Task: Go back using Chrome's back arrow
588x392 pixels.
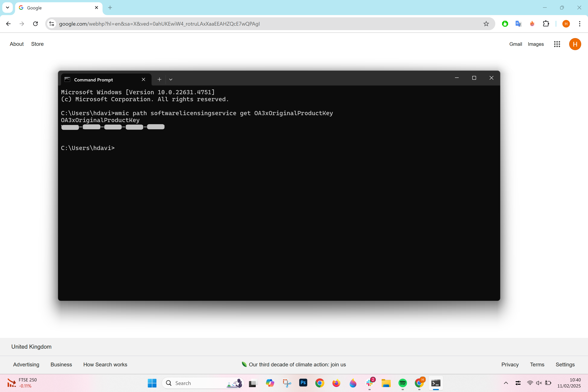Action: [x=8, y=24]
